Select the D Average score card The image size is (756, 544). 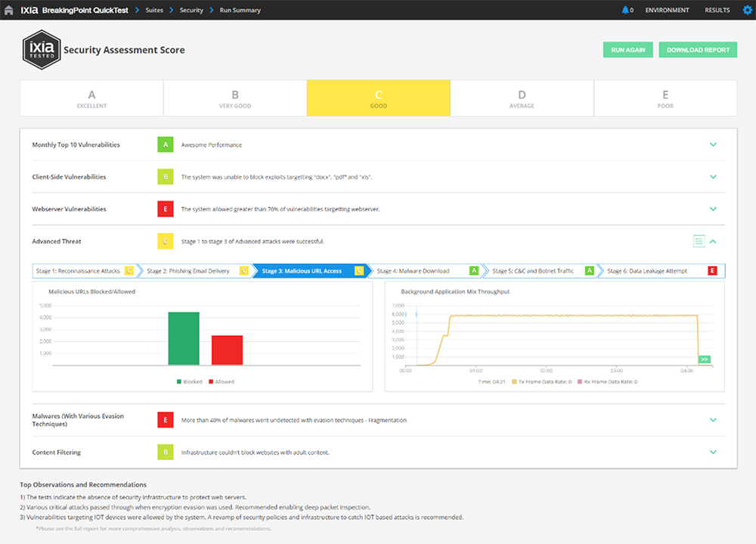(522, 98)
